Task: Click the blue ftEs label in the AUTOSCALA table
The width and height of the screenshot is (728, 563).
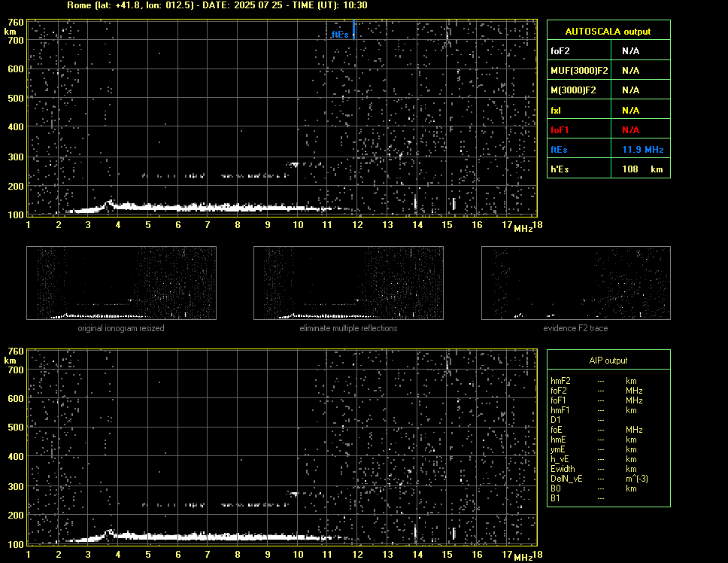Action: pyautogui.click(x=559, y=150)
